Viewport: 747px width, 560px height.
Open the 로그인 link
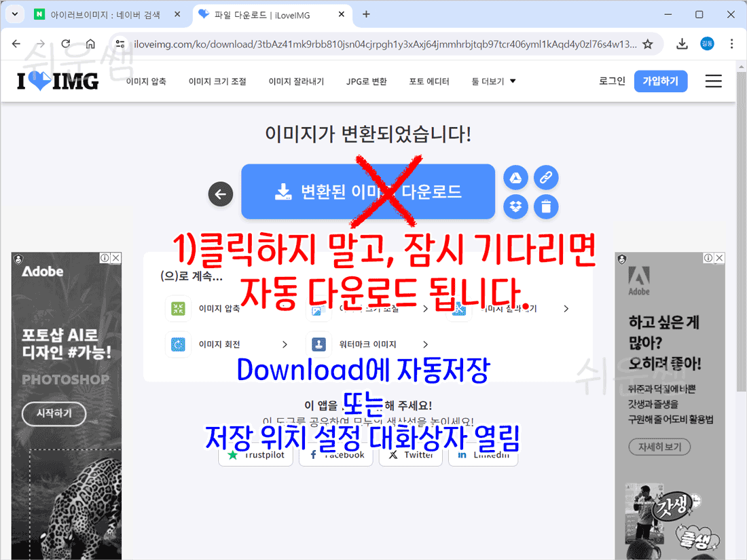click(x=612, y=80)
